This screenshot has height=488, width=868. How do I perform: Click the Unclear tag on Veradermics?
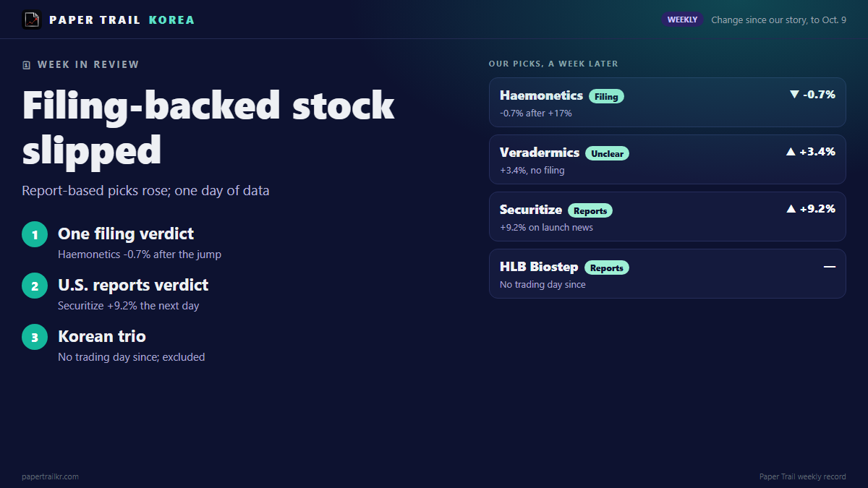[x=607, y=153]
